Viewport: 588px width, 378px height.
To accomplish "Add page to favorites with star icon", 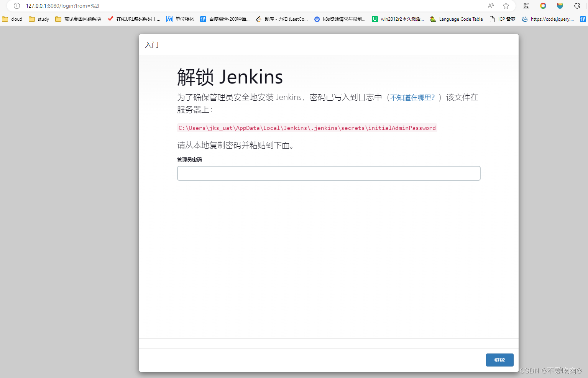I will (x=506, y=6).
